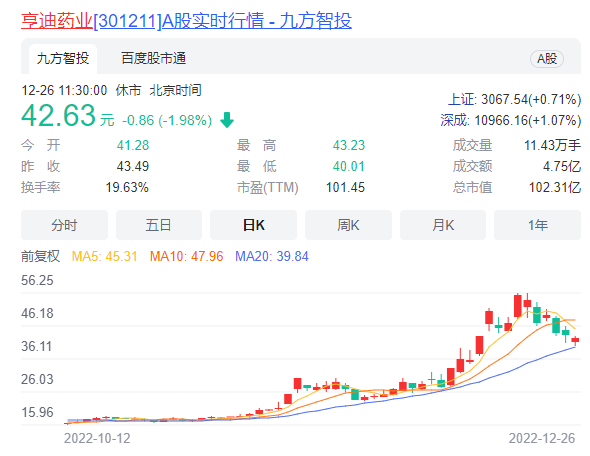Click the 换手率 value 19.63%
Viewport: 590px width, 456px height.
(x=127, y=187)
